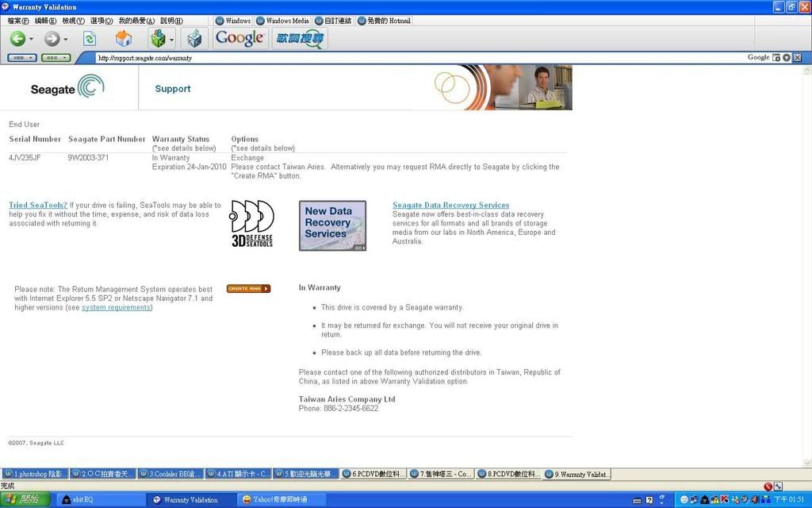Click the gray Forward arrow button
The width and height of the screenshot is (812, 508).
[52, 38]
